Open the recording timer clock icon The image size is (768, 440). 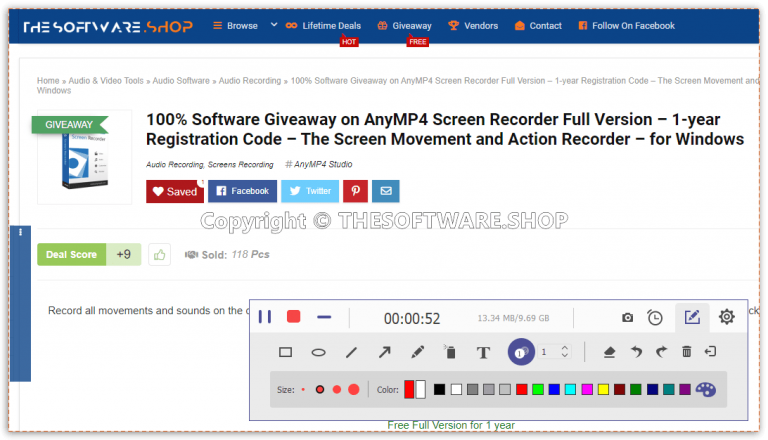pos(654,318)
